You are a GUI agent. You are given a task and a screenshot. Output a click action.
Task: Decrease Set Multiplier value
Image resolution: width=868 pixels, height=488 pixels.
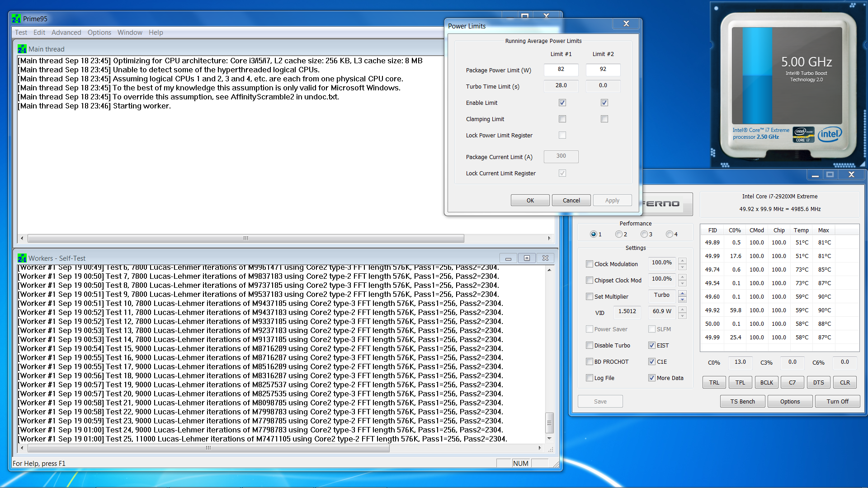pos(683,299)
